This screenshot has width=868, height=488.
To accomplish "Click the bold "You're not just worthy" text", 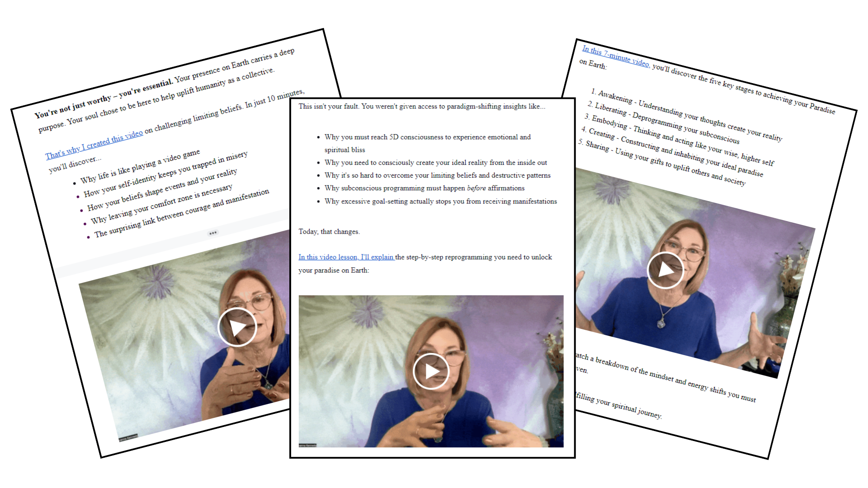I will point(73,108).
